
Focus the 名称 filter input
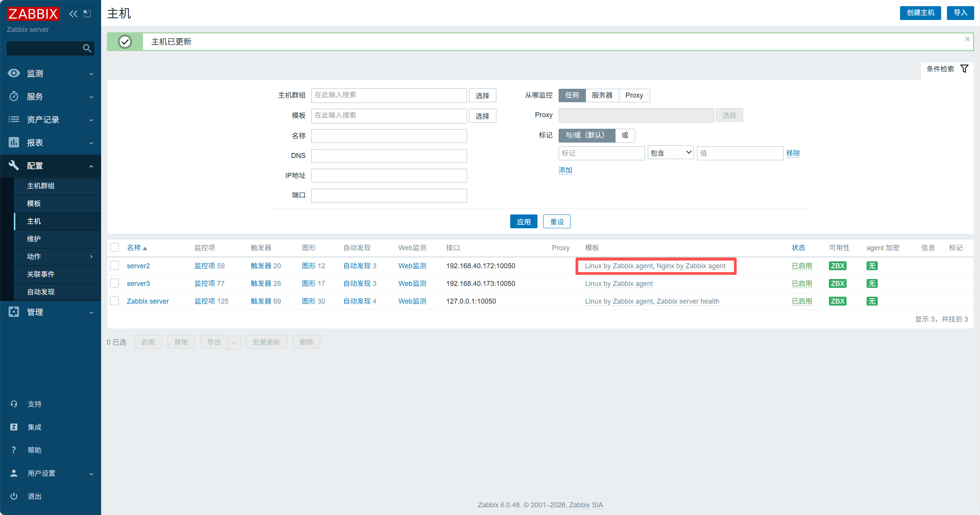point(389,136)
